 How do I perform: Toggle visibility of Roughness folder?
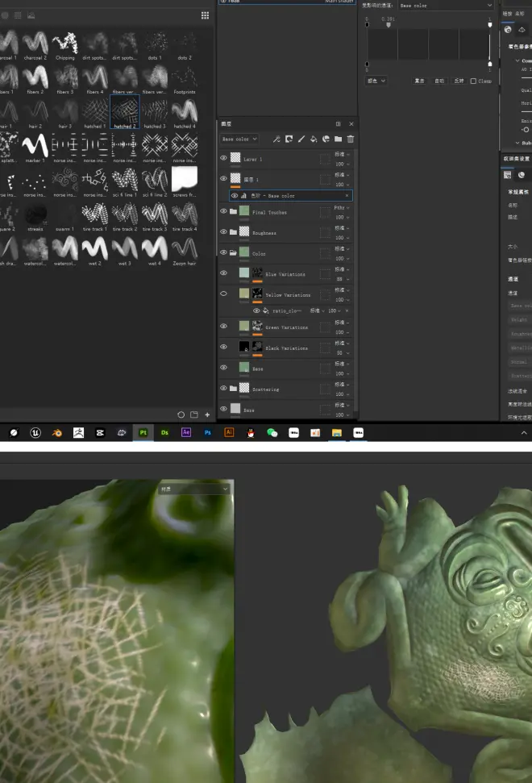[223, 231]
